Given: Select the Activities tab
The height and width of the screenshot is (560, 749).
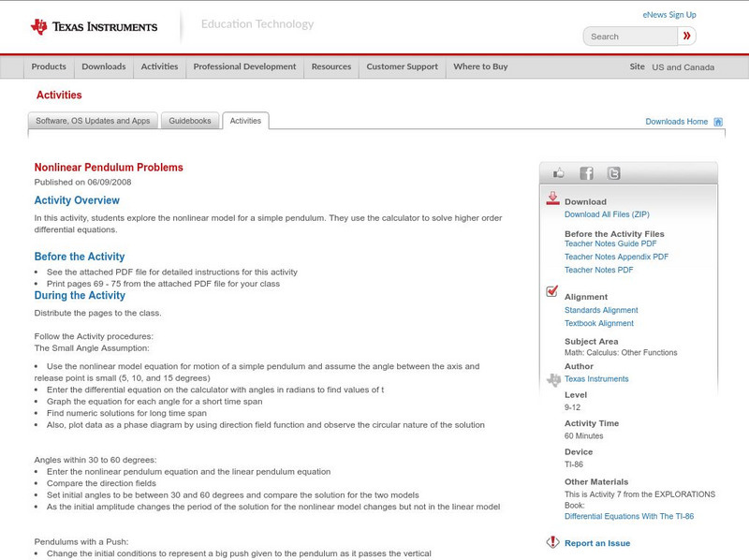Looking at the screenshot, I should coord(245,121).
